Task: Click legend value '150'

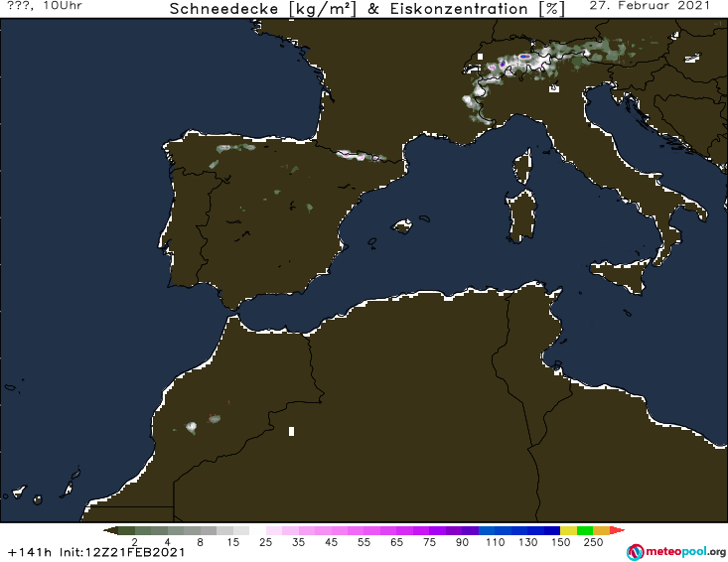Action: pyautogui.click(x=560, y=542)
